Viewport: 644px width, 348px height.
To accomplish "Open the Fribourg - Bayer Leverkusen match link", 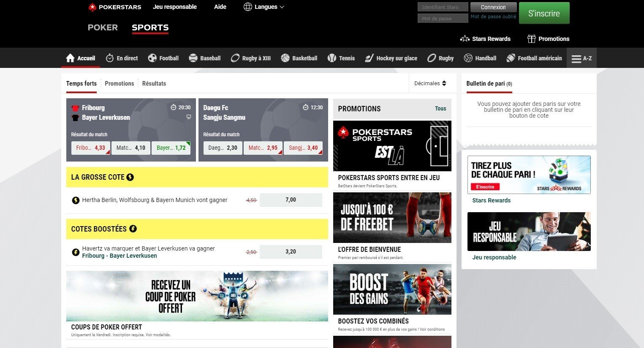I will tap(120, 256).
